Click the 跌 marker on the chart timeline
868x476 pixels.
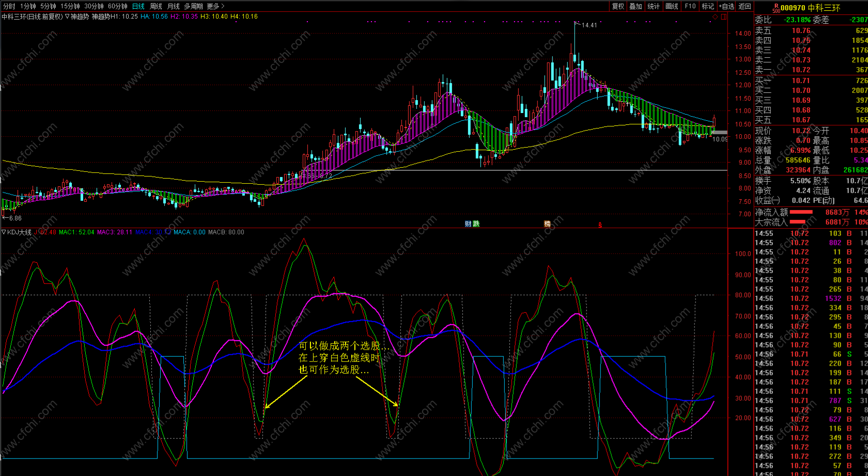point(476,224)
